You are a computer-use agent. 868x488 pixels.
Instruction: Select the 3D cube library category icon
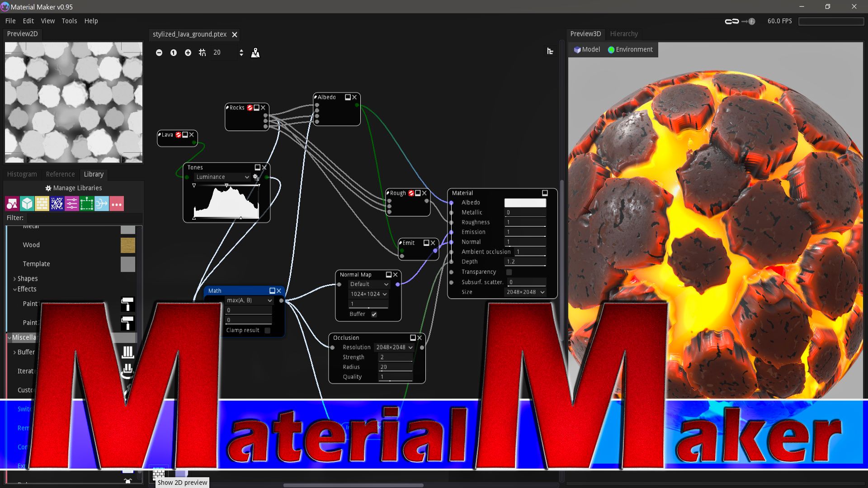click(27, 204)
